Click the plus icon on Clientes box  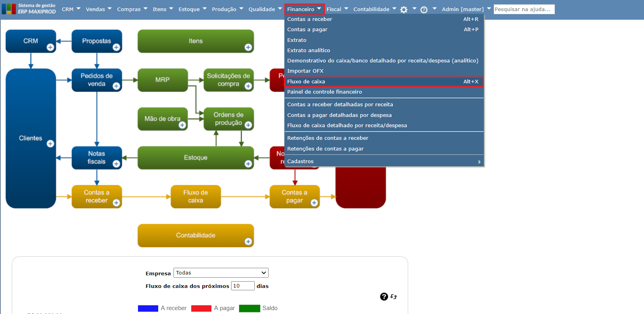tap(50, 144)
